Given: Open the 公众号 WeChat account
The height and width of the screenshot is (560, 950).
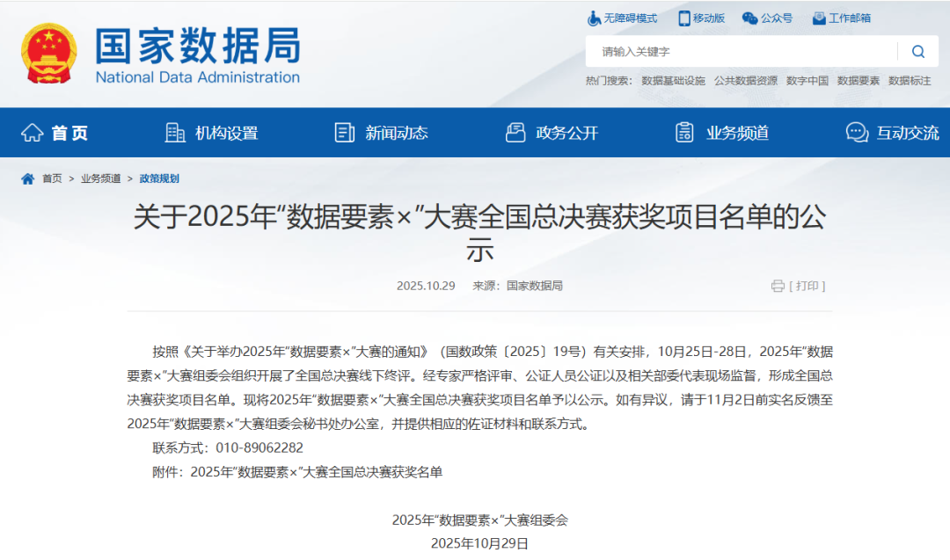Looking at the screenshot, I should [767, 18].
